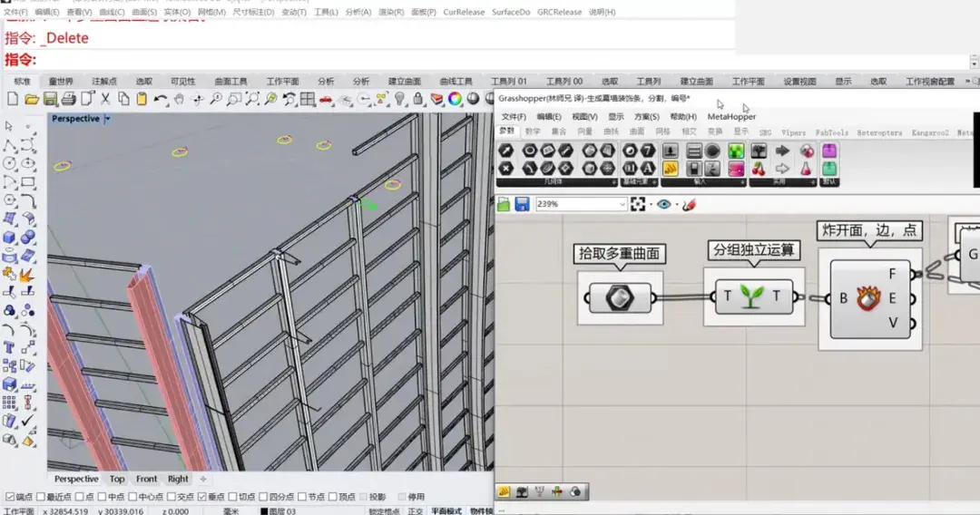Click the shaded sphere render icon

[x=473, y=99]
